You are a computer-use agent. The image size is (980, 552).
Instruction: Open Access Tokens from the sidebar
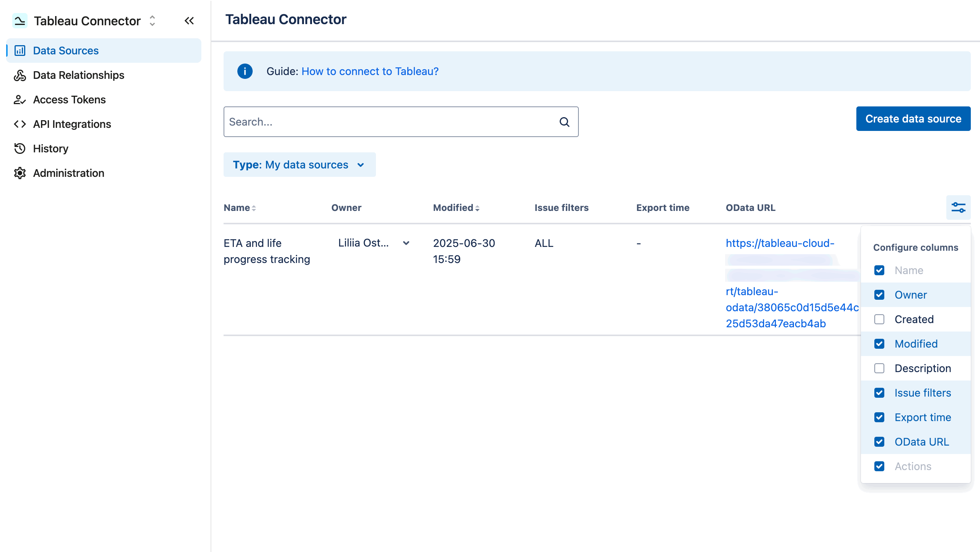coord(69,100)
